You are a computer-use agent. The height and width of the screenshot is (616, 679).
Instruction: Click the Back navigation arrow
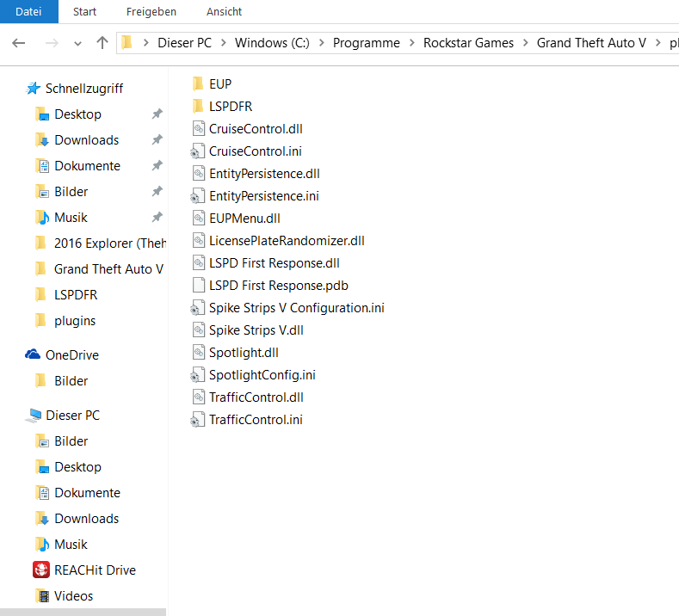click(x=19, y=43)
